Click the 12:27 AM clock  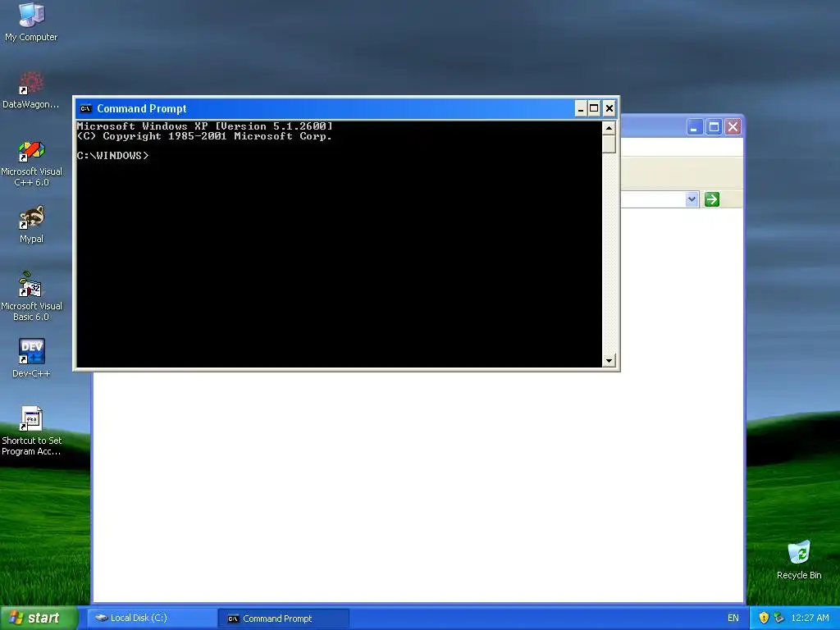(x=810, y=618)
